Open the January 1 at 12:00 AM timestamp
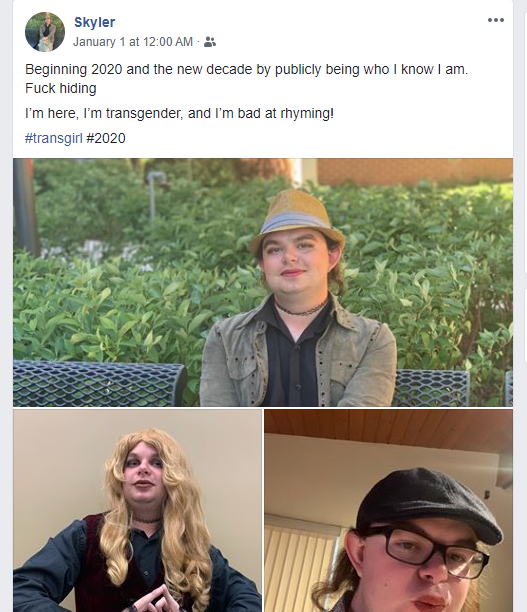This screenshot has height=612, width=527. (x=133, y=42)
